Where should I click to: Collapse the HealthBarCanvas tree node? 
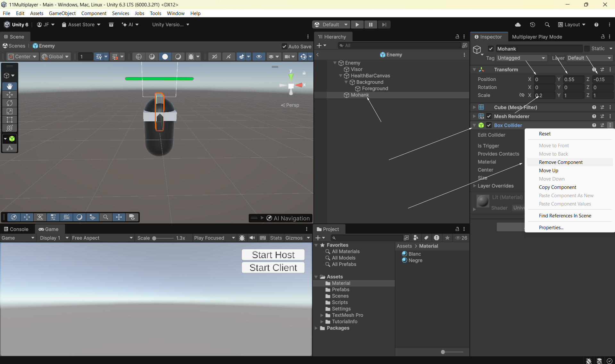click(341, 76)
